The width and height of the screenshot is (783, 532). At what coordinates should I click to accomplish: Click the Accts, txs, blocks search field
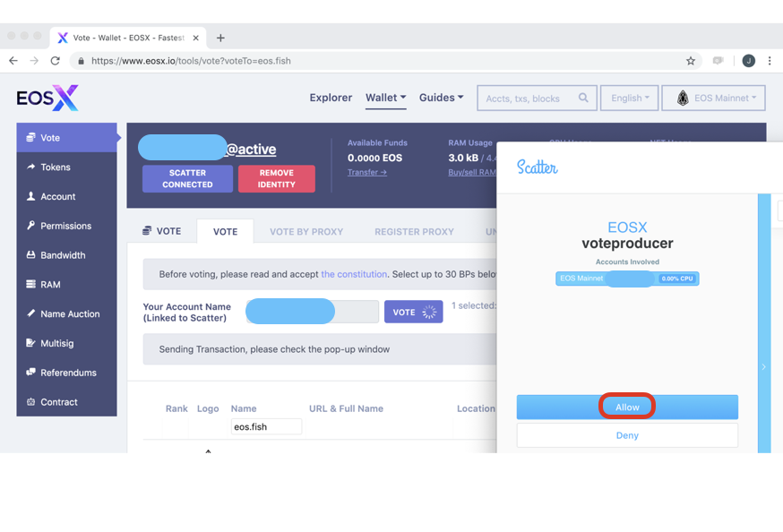pos(537,98)
